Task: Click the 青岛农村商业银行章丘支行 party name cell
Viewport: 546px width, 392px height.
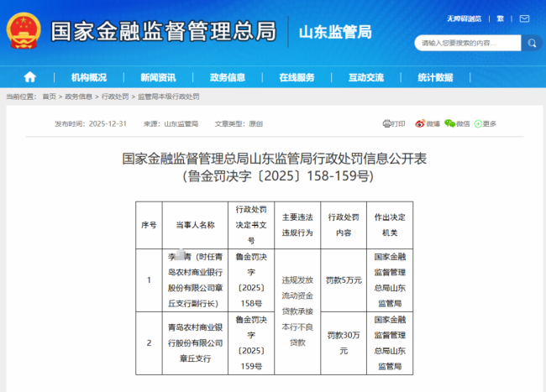Action: point(195,343)
